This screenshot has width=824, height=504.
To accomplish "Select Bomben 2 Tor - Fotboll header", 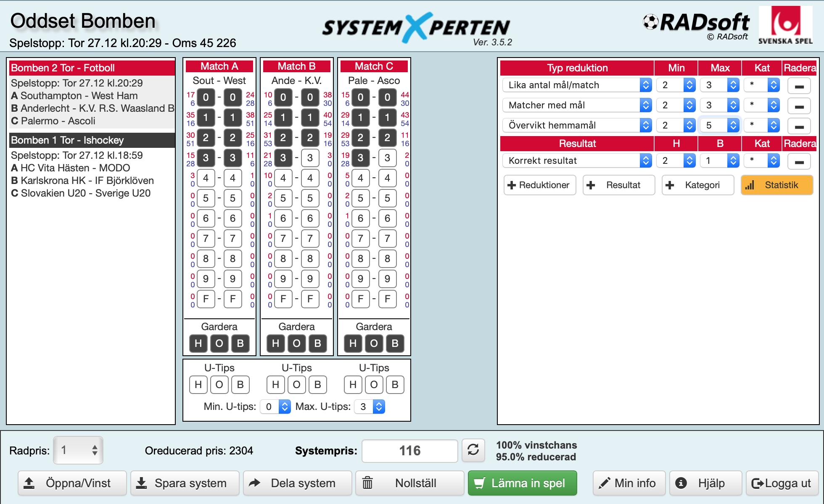I will pos(92,68).
